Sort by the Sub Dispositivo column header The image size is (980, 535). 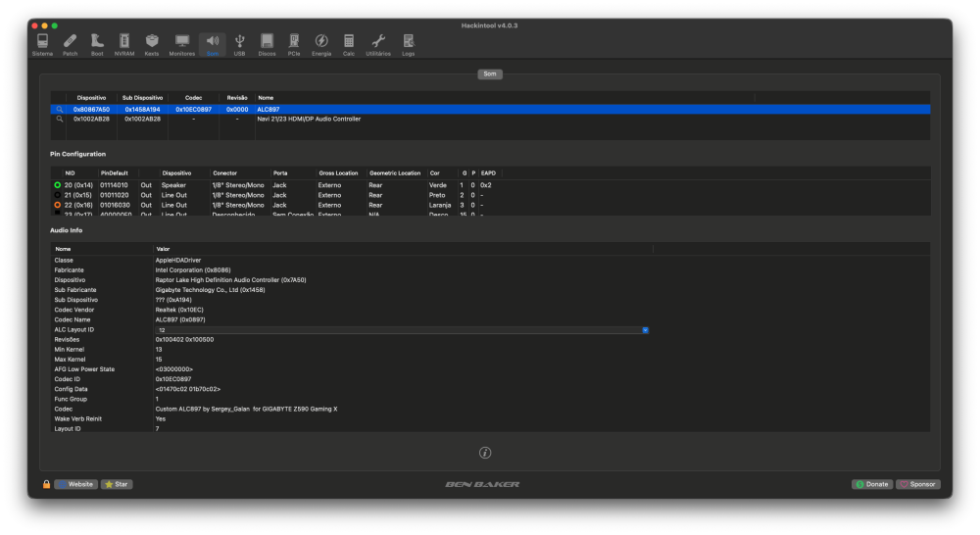pos(142,98)
